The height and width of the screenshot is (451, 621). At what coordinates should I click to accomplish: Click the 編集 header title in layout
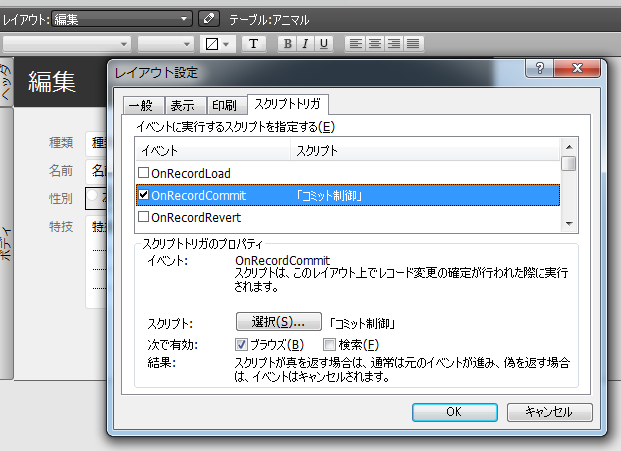[x=51, y=82]
